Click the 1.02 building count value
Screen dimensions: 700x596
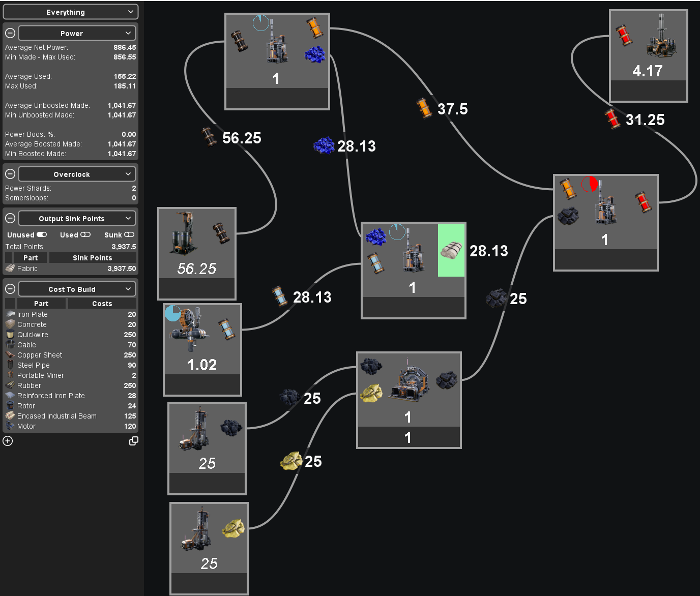(201, 365)
